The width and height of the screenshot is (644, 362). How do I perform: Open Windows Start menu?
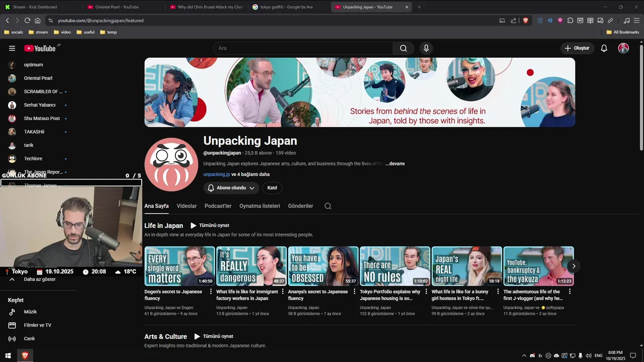8,355
